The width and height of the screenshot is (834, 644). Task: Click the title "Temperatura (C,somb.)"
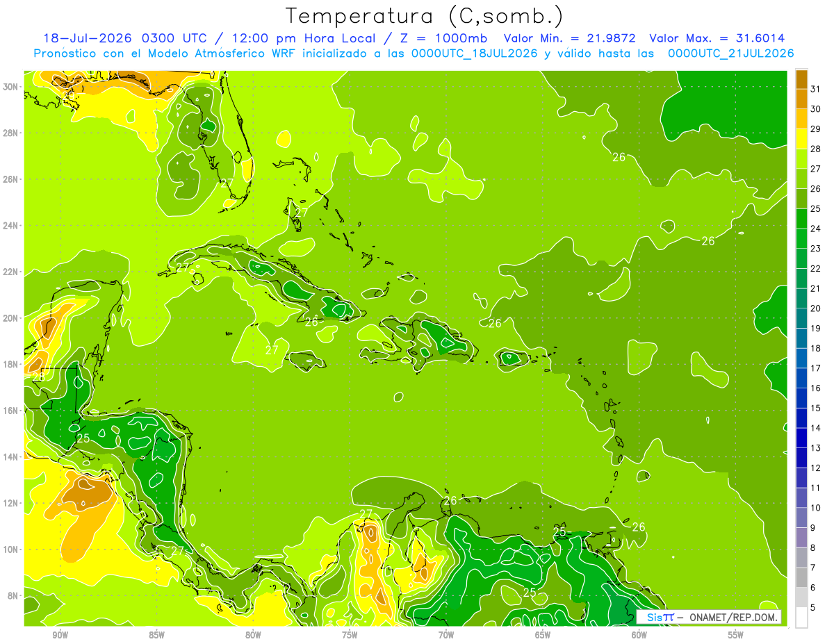tap(424, 16)
